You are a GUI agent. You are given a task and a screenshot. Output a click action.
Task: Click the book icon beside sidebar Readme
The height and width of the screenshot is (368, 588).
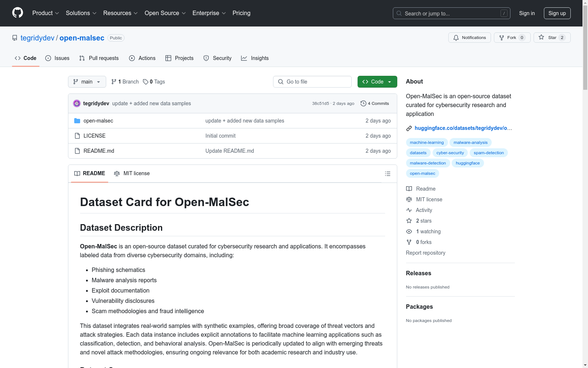(409, 189)
